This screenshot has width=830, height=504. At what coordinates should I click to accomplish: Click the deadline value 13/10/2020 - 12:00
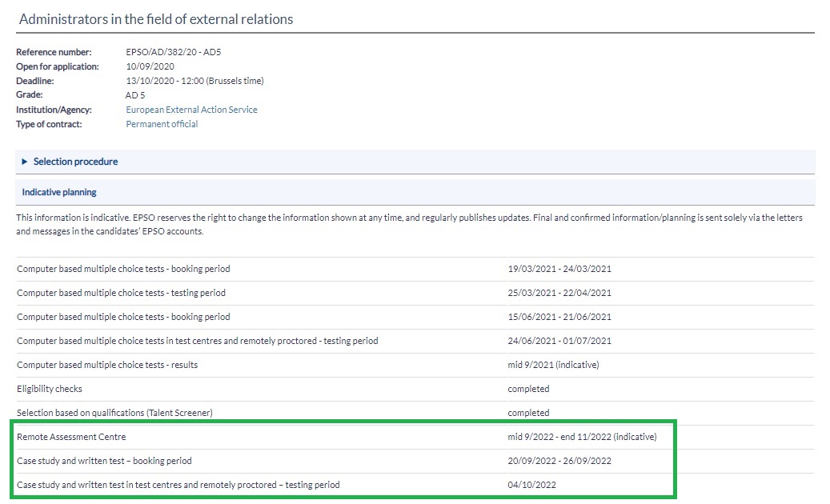pos(194,81)
